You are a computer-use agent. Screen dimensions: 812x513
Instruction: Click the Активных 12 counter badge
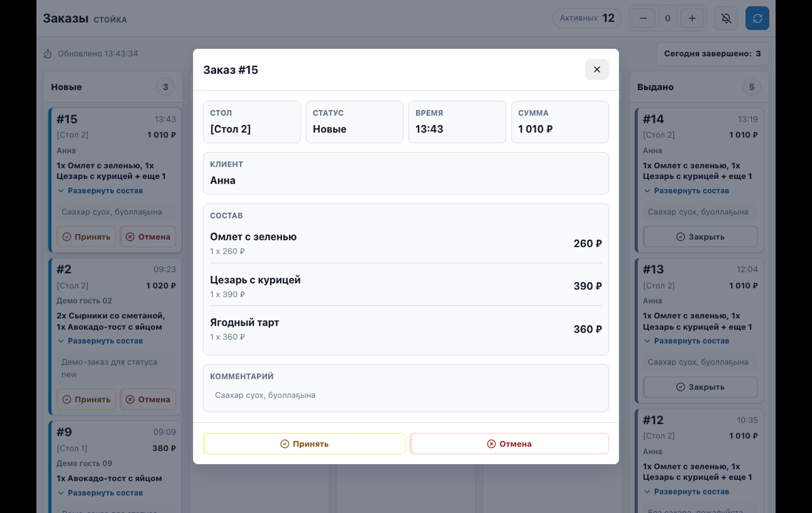click(x=587, y=18)
